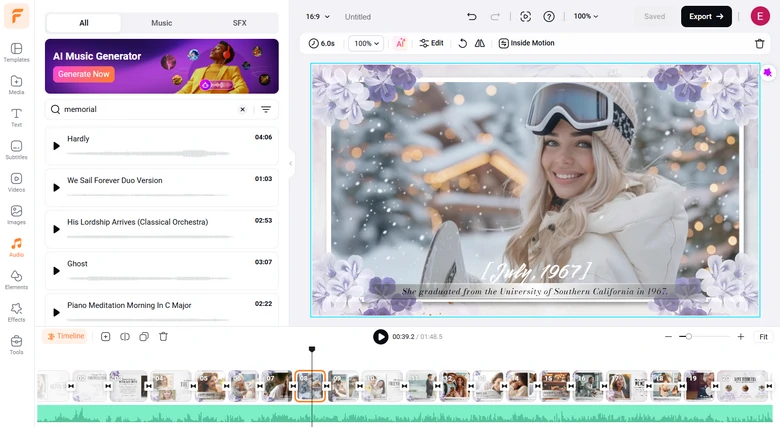Select scene 19 thumbnail in timeline

(699, 386)
